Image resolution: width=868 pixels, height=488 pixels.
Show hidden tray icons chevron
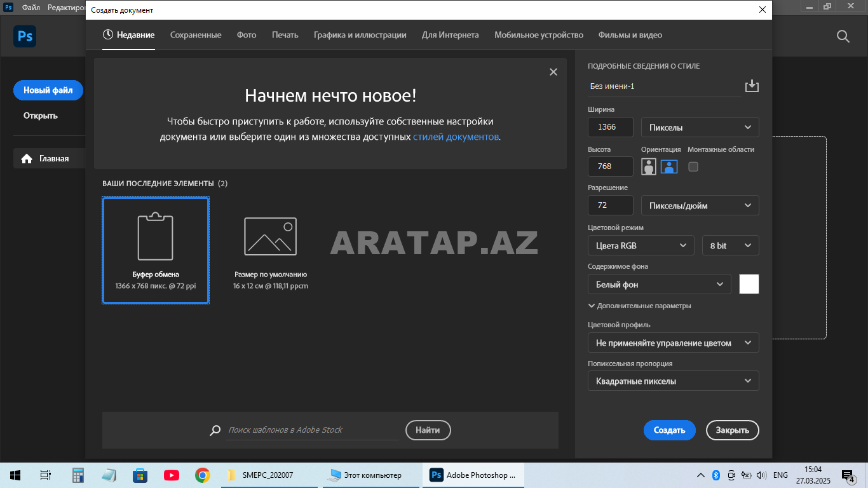(x=701, y=475)
